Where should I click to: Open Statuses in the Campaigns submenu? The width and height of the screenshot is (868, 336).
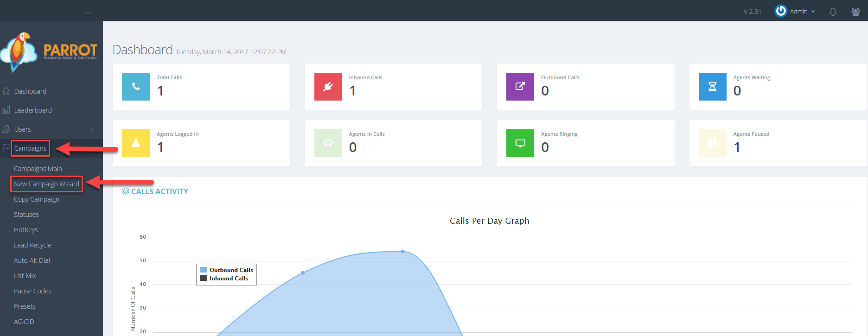coord(26,215)
